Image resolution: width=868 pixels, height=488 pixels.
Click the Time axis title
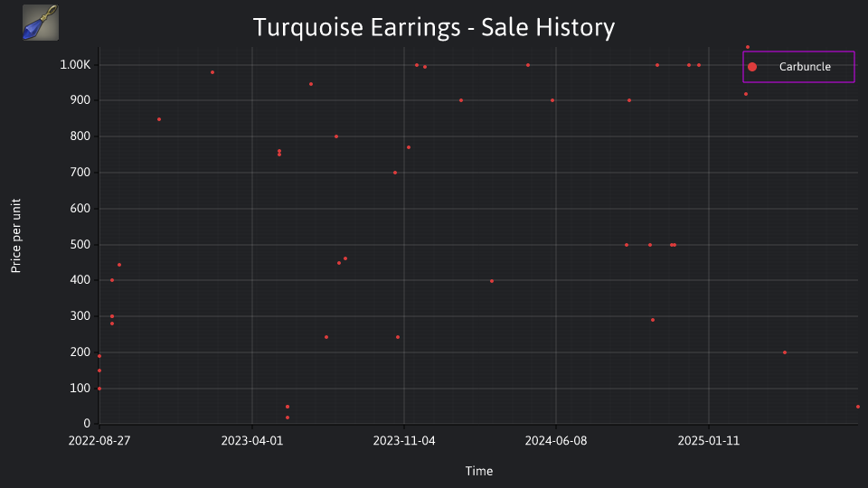click(x=479, y=471)
